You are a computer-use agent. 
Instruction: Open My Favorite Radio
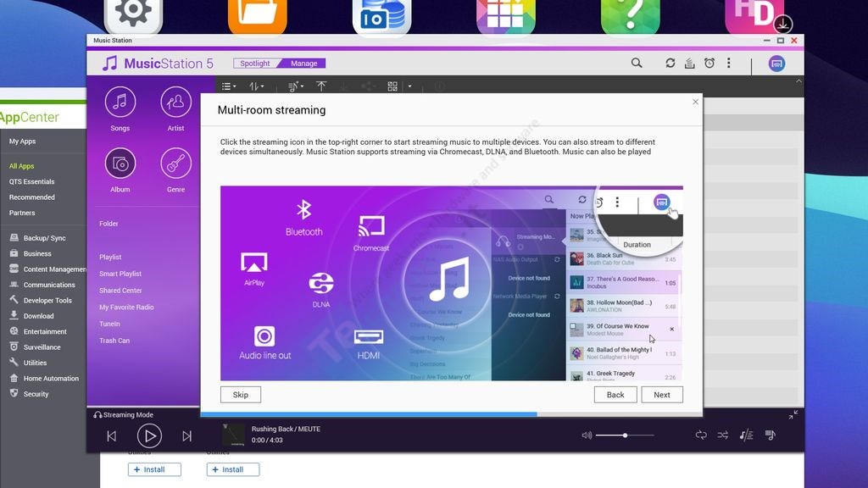126,307
